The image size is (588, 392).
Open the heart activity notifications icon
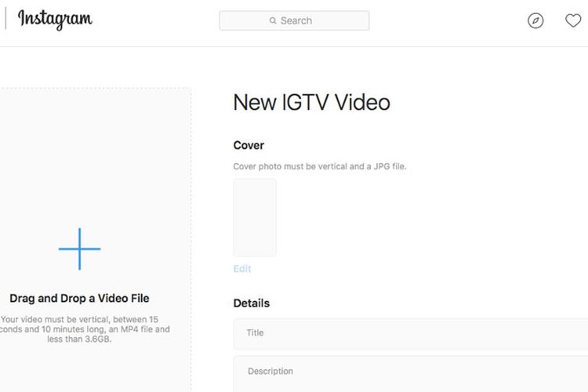[573, 20]
